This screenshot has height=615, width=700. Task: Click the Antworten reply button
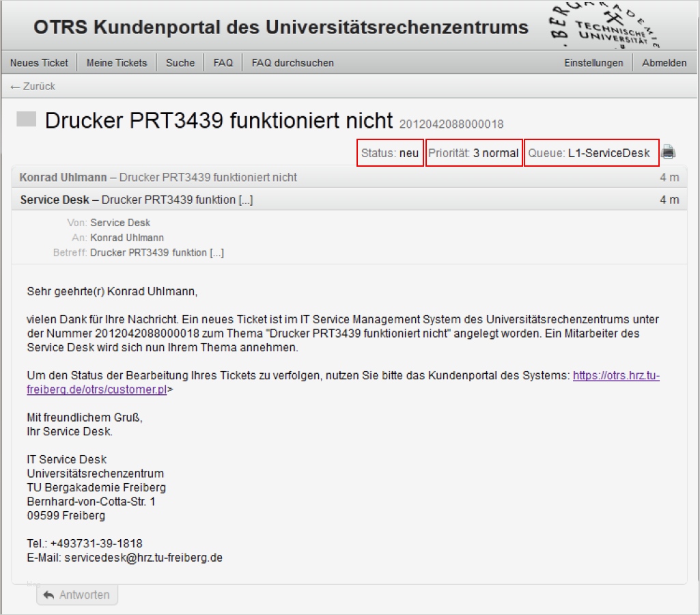(77, 595)
